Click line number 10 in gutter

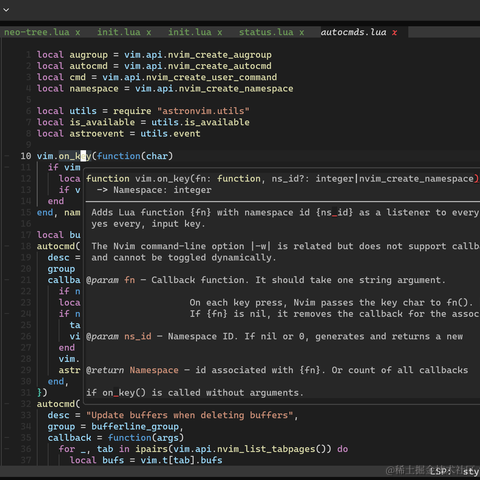click(x=26, y=156)
